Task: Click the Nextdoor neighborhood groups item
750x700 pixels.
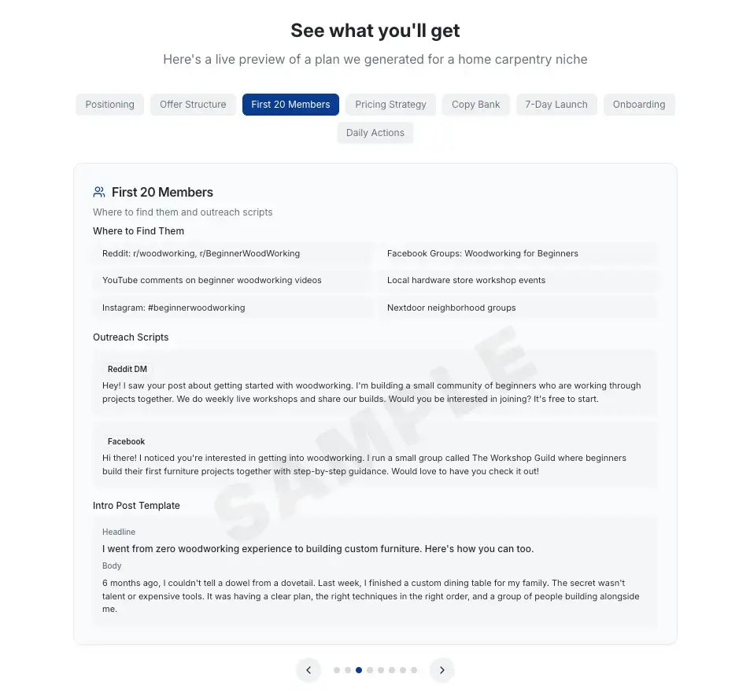Action: 516,308
